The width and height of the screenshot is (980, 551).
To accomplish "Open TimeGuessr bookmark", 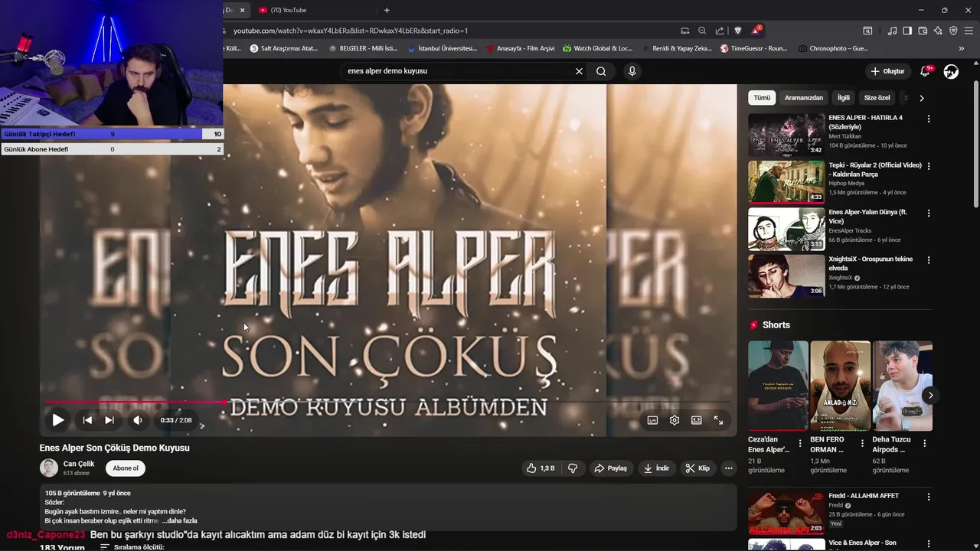I will [753, 48].
